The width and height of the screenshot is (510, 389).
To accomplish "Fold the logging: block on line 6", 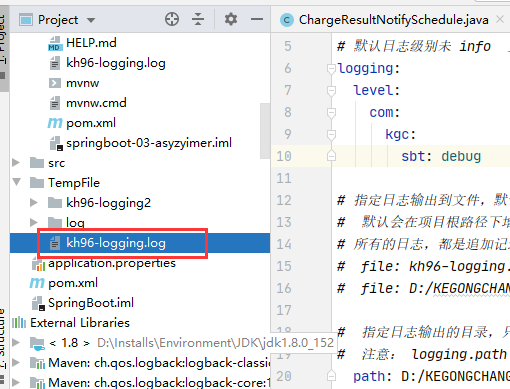I will 331,69.
